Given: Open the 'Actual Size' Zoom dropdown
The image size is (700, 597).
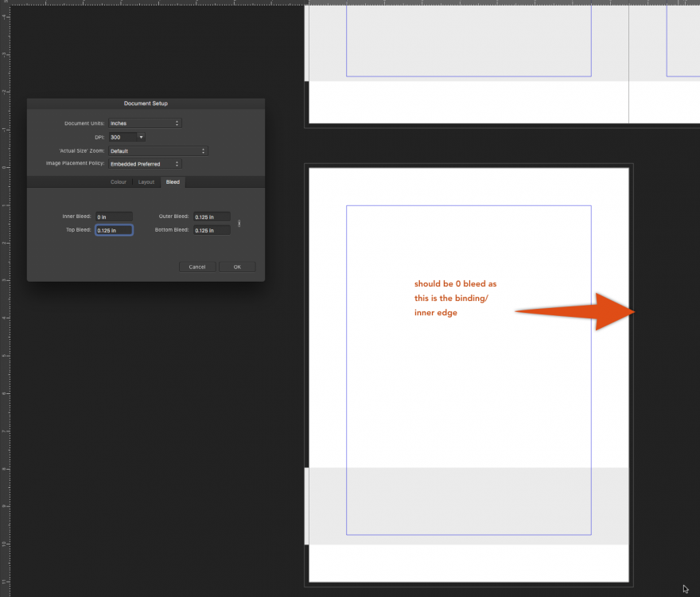Looking at the screenshot, I should click(157, 150).
